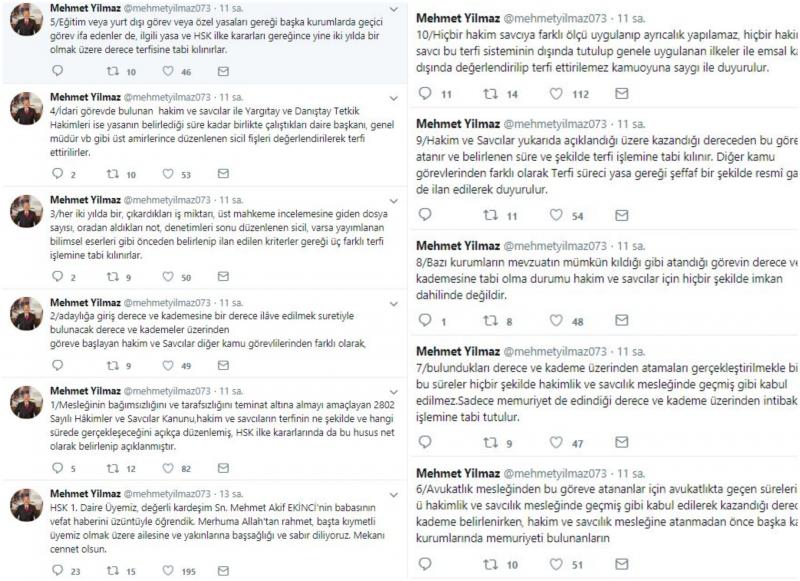Open the direct message icon under "8/Bazı kurumların" tweet
800x581 pixels.
[x=622, y=321]
